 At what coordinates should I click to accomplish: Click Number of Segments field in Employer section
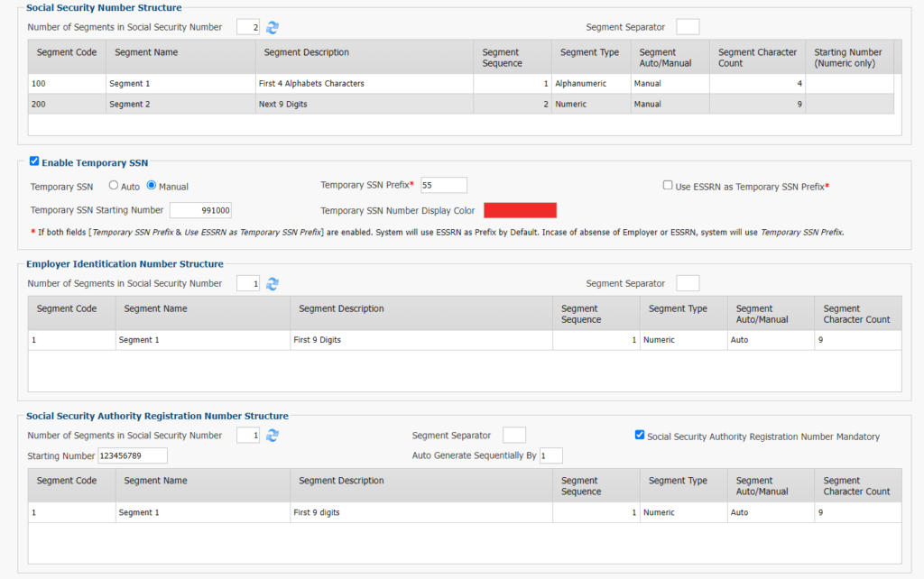[x=247, y=283]
